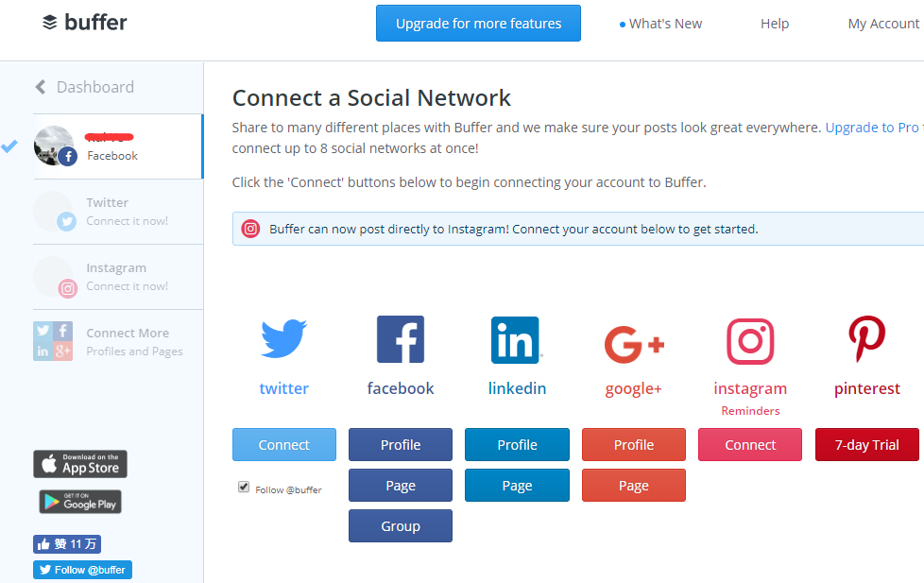Select Connect More Profiles and Pages
This screenshot has height=583, width=924.
coord(127,341)
